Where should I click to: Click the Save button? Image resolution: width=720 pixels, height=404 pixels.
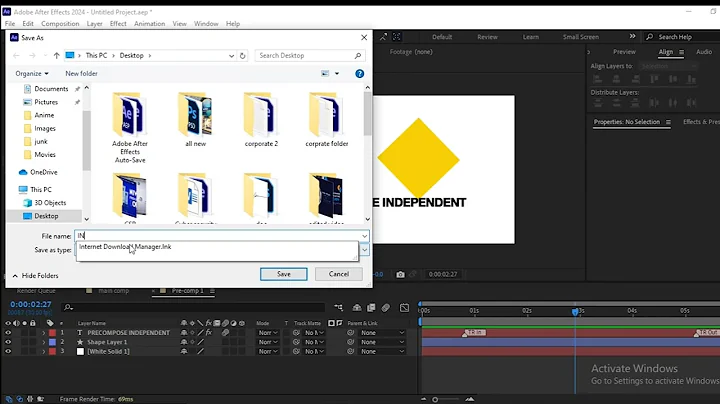coord(284,274)
